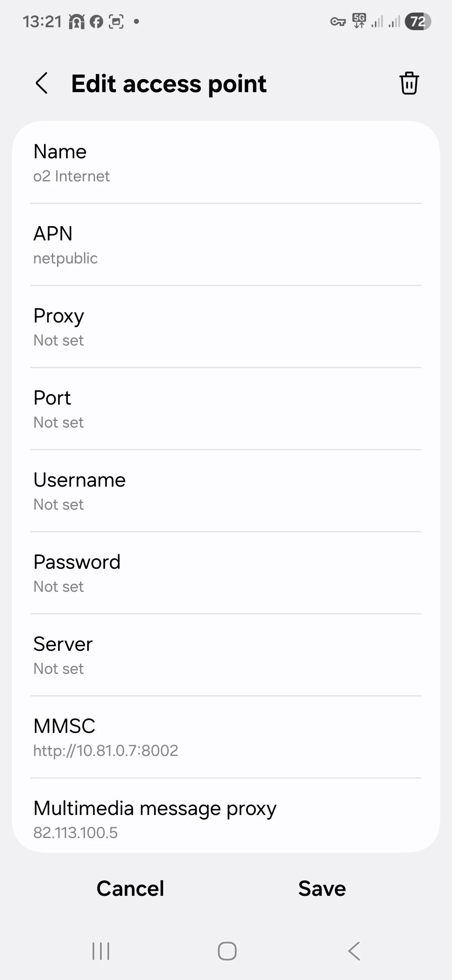The image size is (452, 980).
Task: Set the Password field
Action: tap(226, 573)
